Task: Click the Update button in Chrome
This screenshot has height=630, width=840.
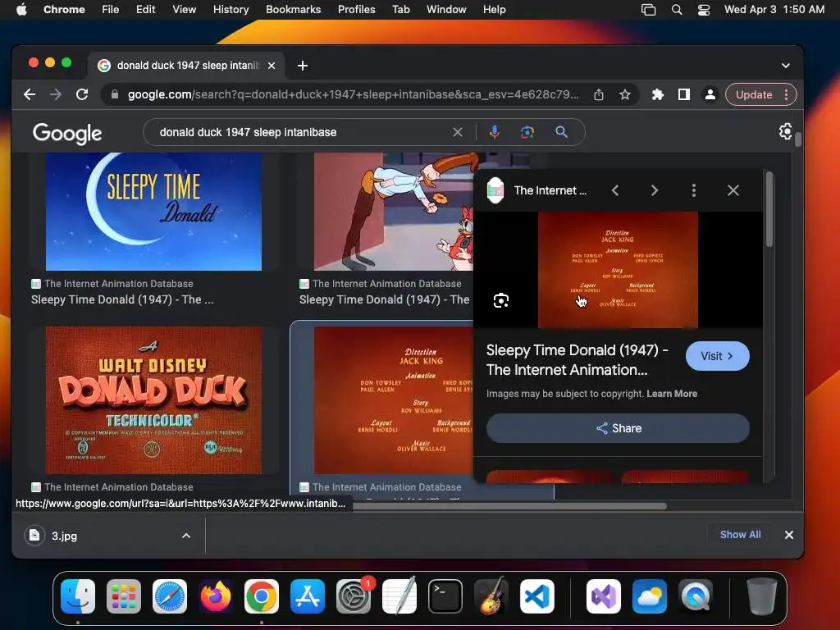Action: [753, 95]
